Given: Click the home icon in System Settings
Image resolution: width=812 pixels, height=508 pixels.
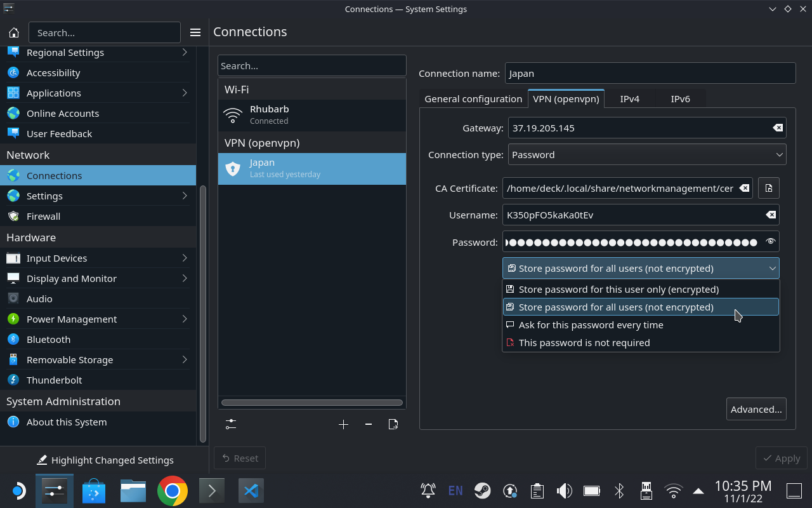Looking at the screenshot, I should pos(14,32).
